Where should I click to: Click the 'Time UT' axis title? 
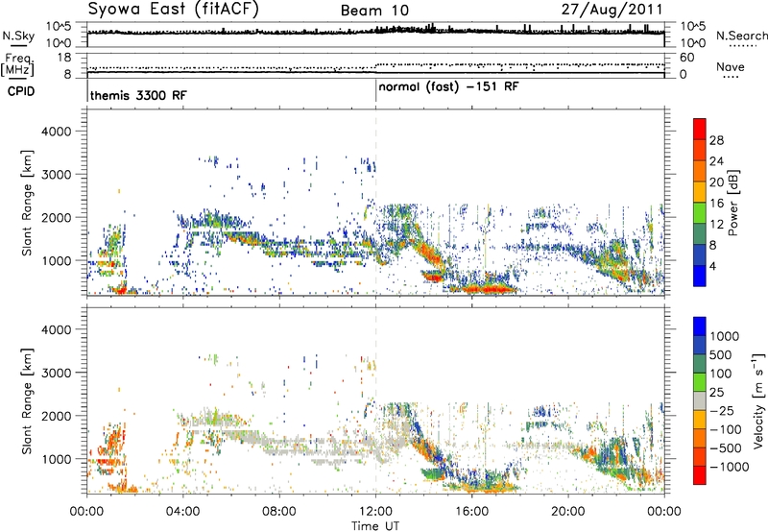tap(375, 525)
